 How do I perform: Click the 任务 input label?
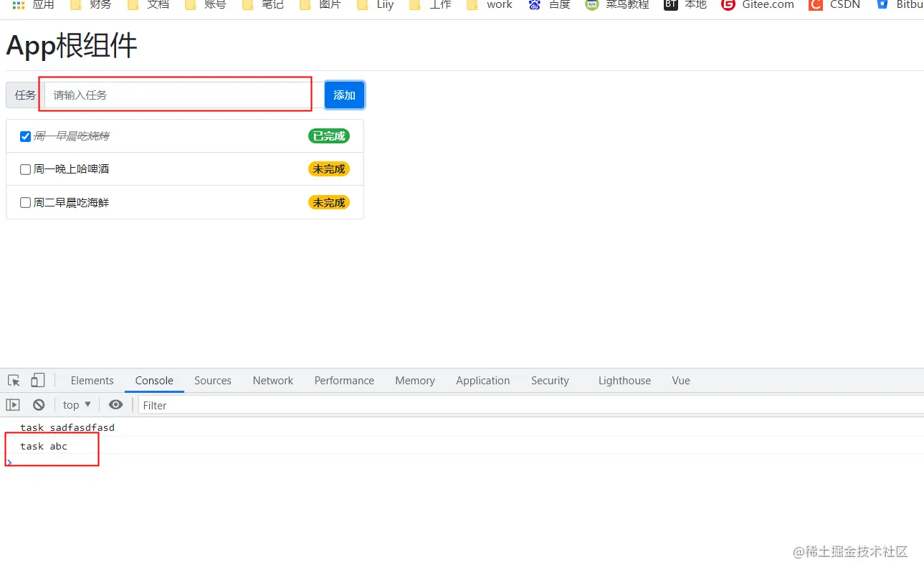click(25, 95)
